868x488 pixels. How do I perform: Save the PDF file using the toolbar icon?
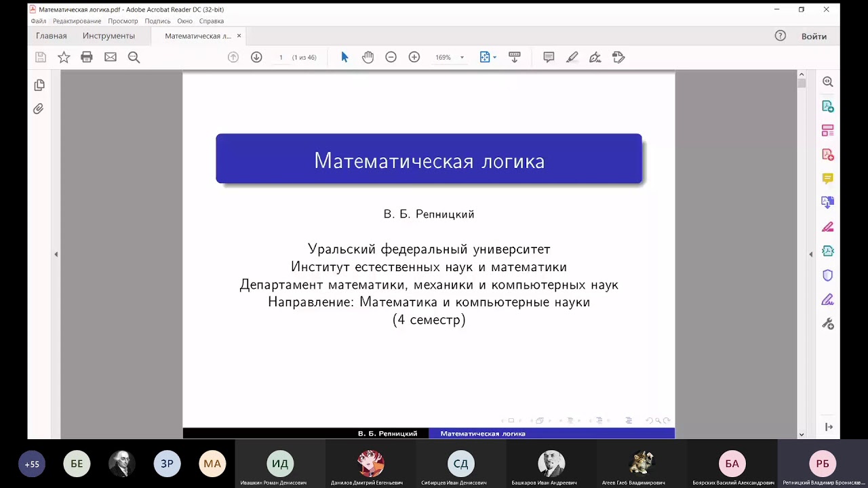click(x=41, y=58)
